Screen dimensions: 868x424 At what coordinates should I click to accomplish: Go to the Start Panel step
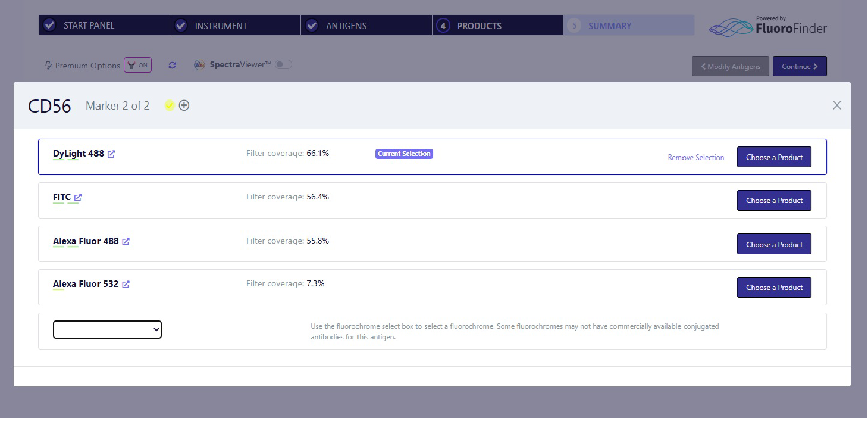click(104, 26)
